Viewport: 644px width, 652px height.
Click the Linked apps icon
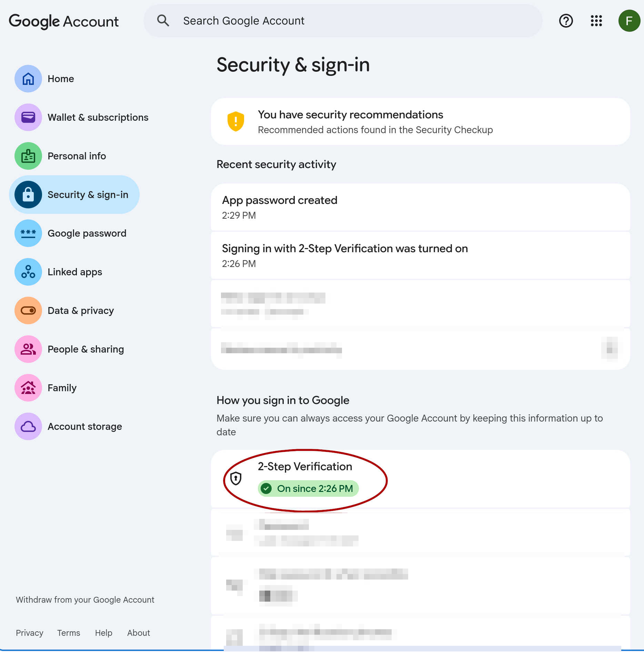click(x=28, y=272)
